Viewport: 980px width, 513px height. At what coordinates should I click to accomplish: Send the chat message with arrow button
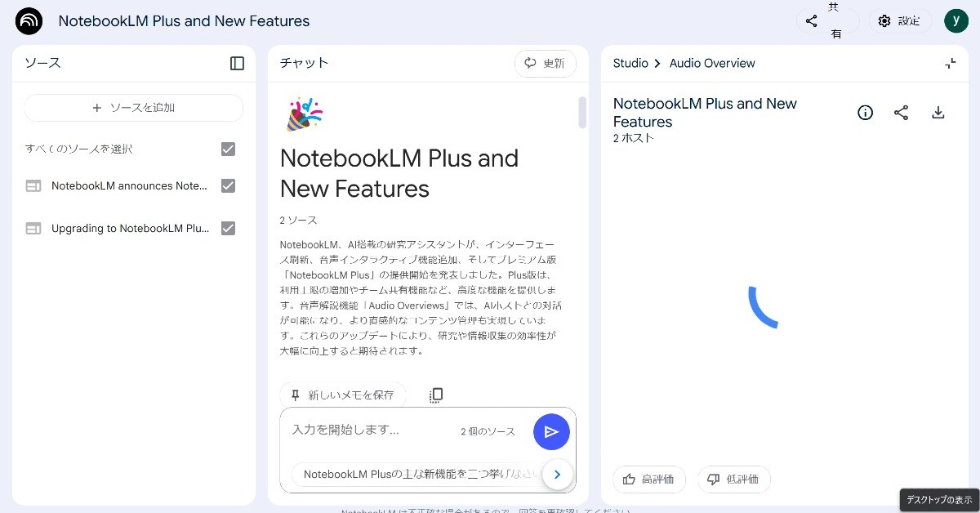point(551,432)
